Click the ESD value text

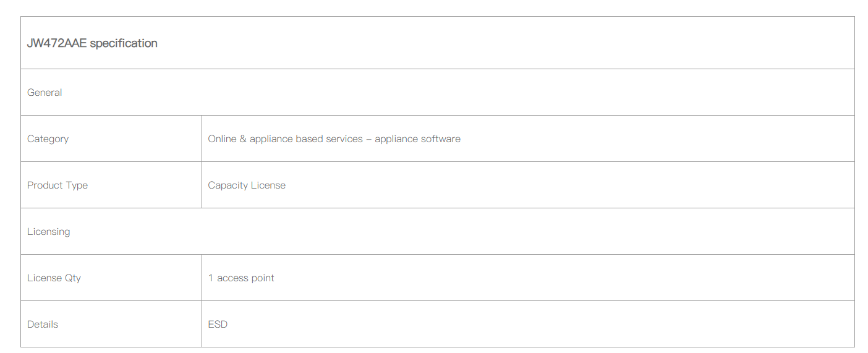click(218, 324)
